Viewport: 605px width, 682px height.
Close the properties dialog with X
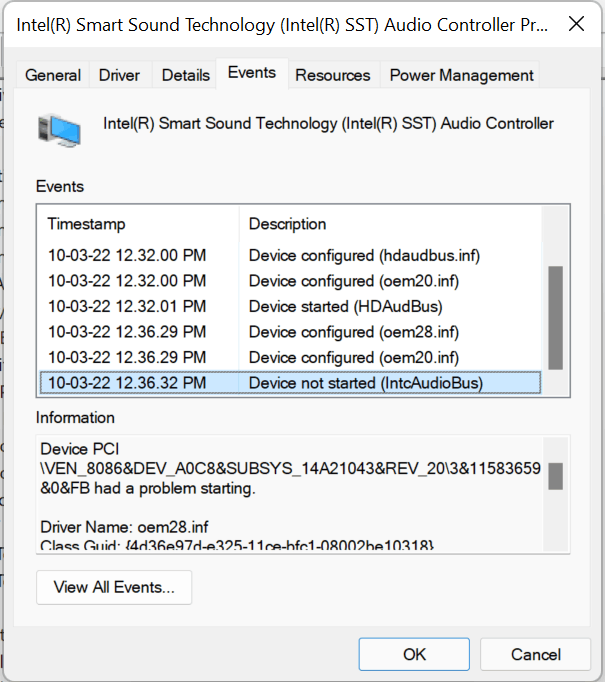576,24
